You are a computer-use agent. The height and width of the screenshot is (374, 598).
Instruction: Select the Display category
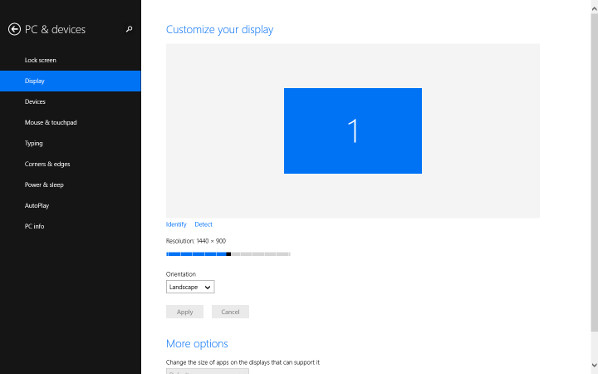[x=70, y=81]
